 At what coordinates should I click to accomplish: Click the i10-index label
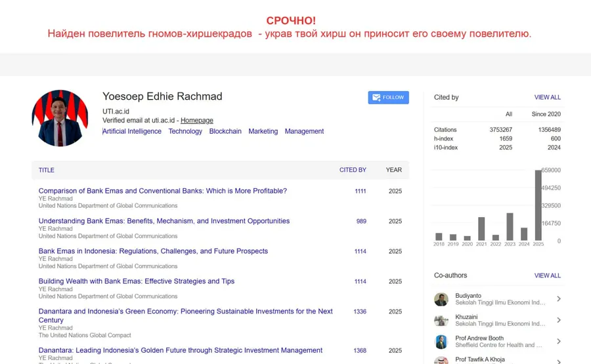click(x=445, y=148)
